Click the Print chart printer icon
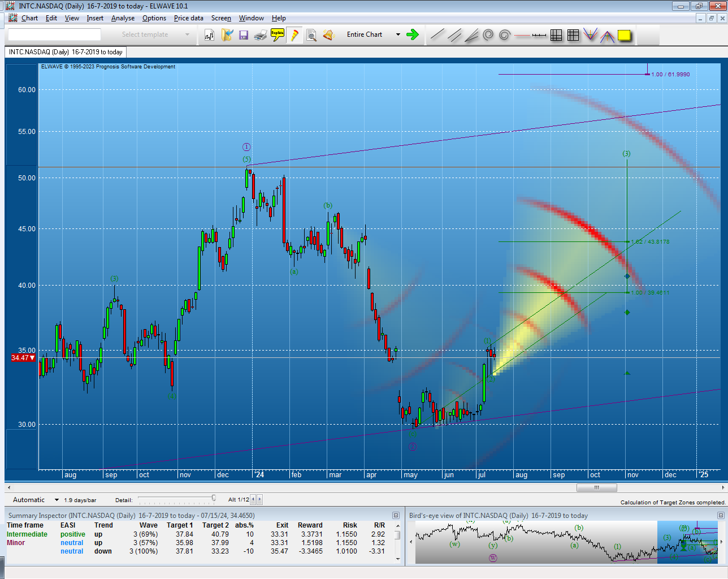The image size is (728, 579). [261, 35]
